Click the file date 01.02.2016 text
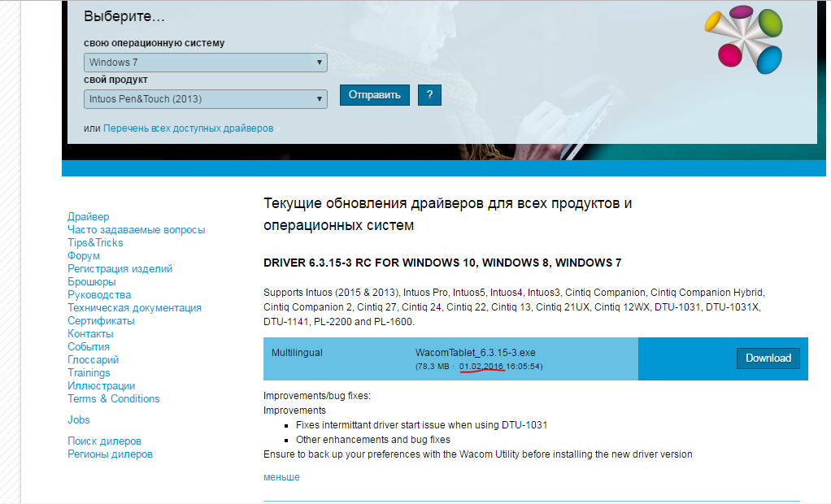Screen dimensions: 831x504 [x=481, y=366]
